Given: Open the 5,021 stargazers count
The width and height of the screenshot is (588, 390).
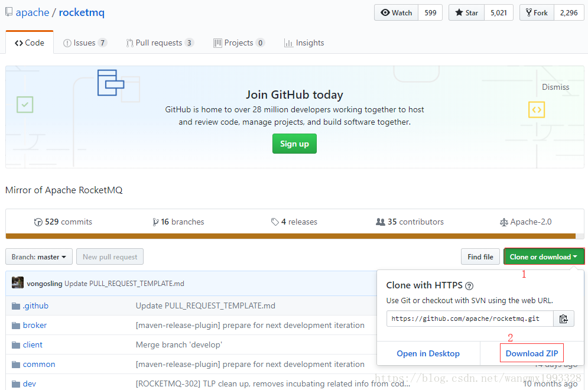Looking at the screenshot, I should [499, 13].
